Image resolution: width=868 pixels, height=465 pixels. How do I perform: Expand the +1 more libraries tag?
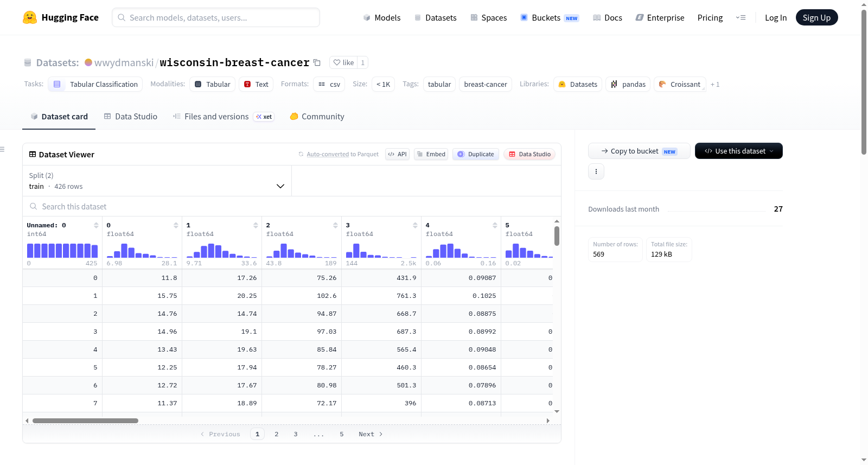[x=715, y=84]
